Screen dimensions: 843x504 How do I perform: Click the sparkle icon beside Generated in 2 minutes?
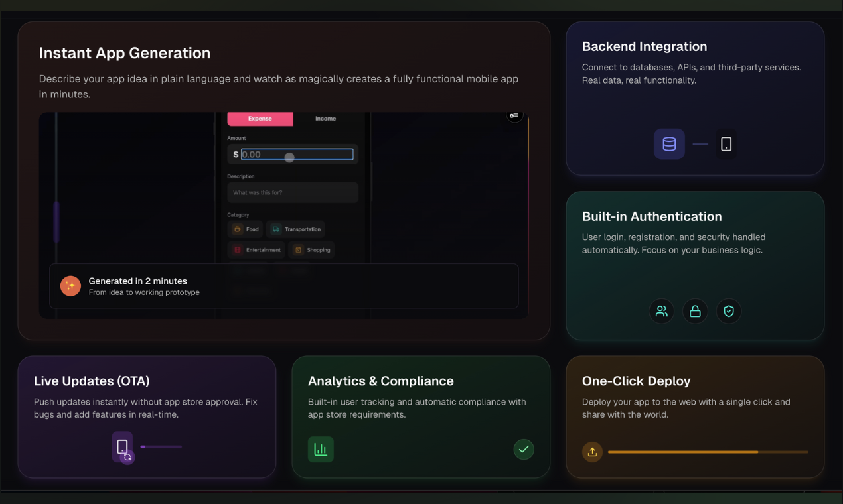70,286
